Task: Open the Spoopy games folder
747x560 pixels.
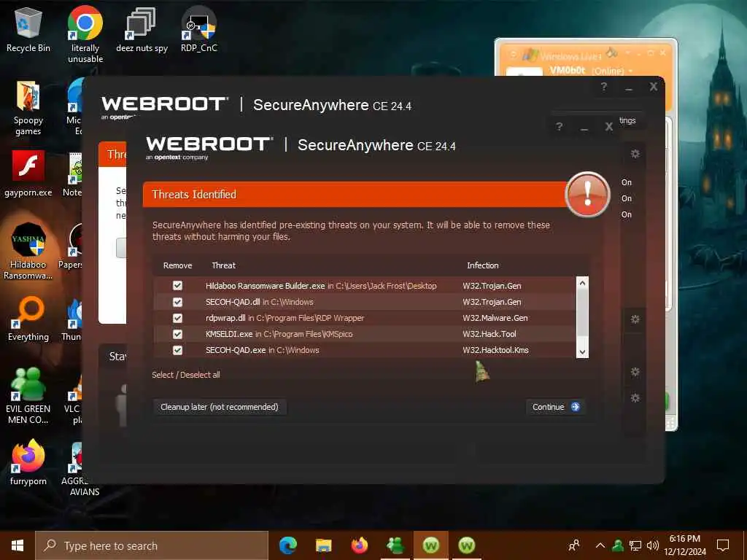Action: point(28,108)
